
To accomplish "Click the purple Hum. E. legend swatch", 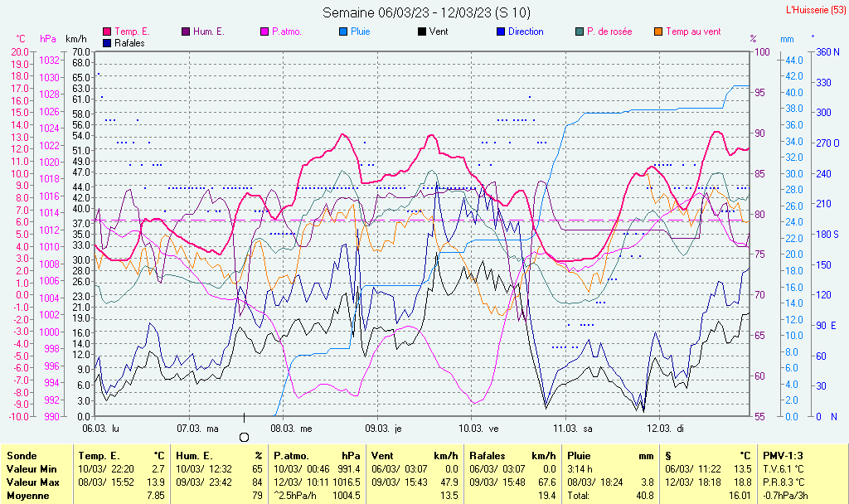I will (186, 32).
